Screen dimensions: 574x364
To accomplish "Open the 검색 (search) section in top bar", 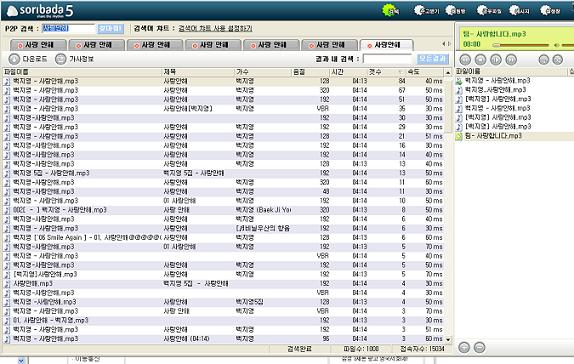I will click(x=391, y=10).
